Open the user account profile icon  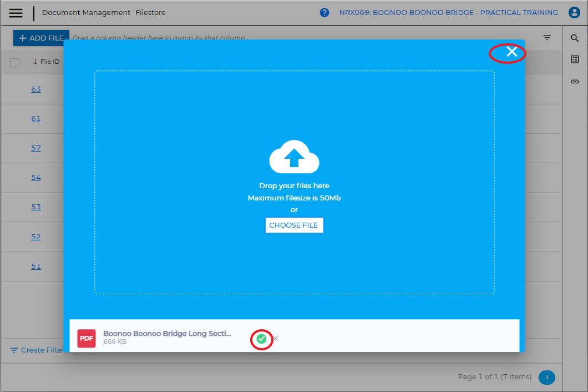tap(574, 13)
